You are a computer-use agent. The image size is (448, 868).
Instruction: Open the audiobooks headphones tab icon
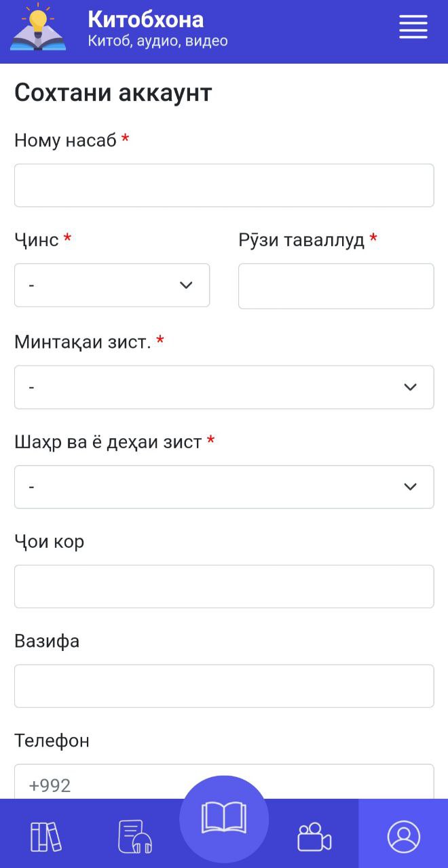[134, 836]
